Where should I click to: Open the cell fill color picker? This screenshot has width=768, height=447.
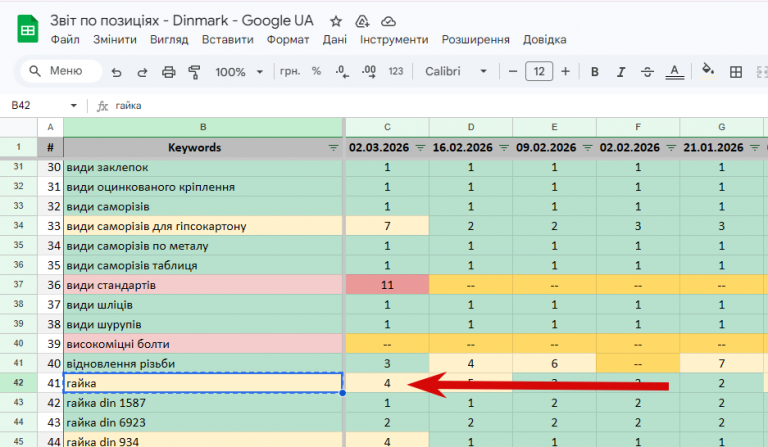[x=708, y=71]
